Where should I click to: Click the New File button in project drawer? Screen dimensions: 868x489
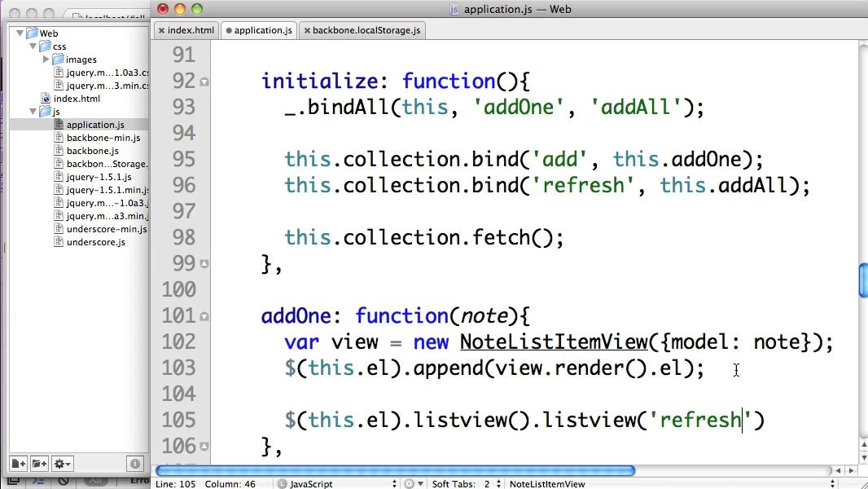click(x=19, y=464)
